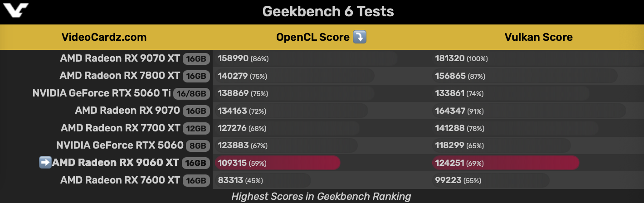644x203 pixels.
Task: Click the arrow icon beside RX 9060 XT
Action: pos(45,163)
